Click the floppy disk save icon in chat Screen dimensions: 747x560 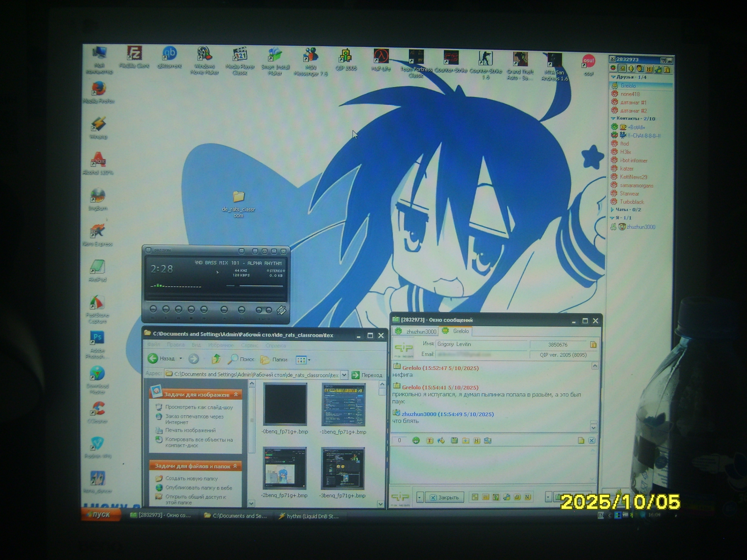click(x=454, y=440)
